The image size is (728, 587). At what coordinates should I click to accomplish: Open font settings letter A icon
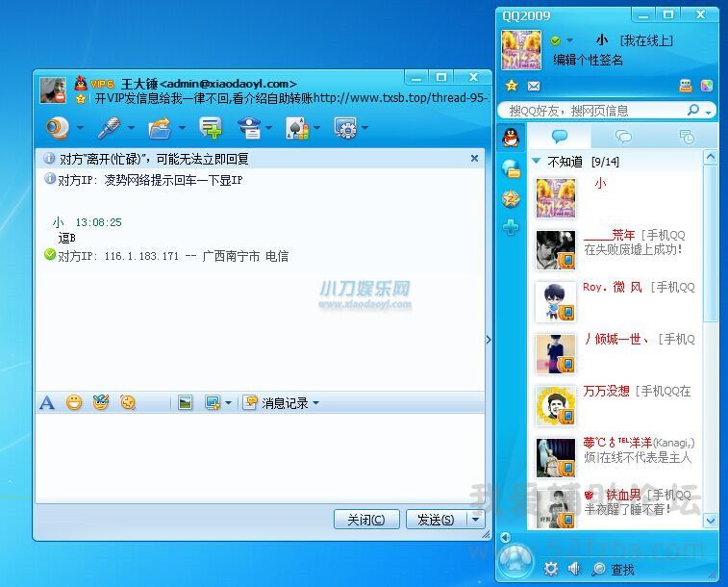click(47, 402)
